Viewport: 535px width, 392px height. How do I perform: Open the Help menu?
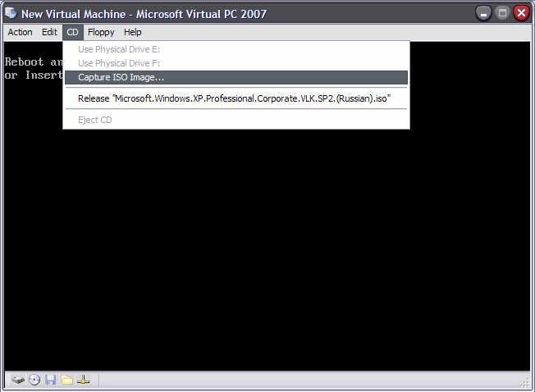point(132,32)
